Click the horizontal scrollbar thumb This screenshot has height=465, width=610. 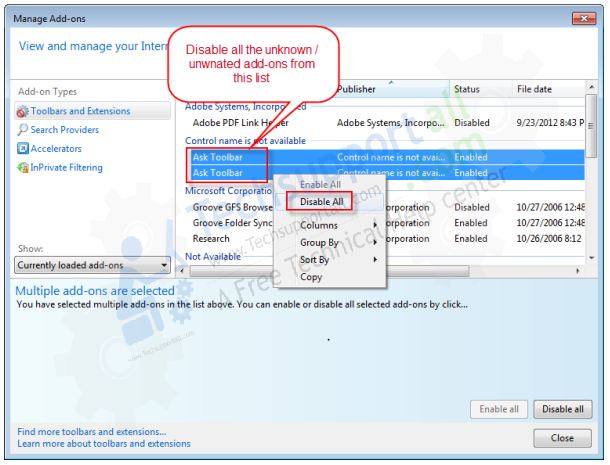pos(329,271)
